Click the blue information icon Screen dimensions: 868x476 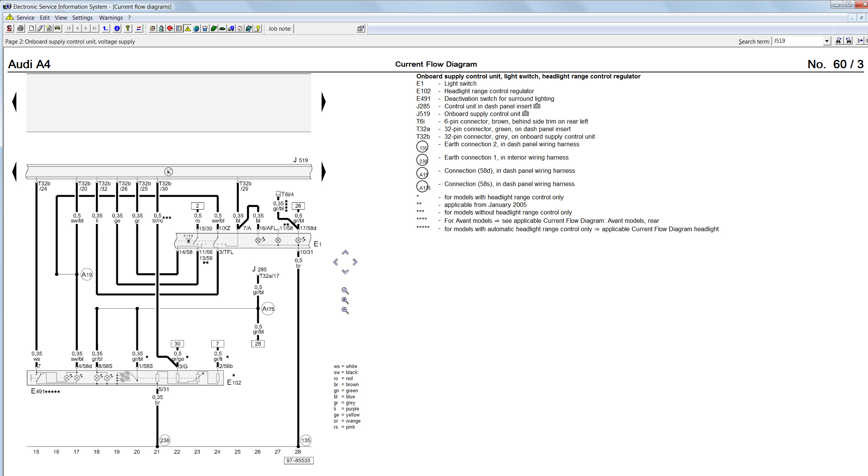(x=117, y=28)
